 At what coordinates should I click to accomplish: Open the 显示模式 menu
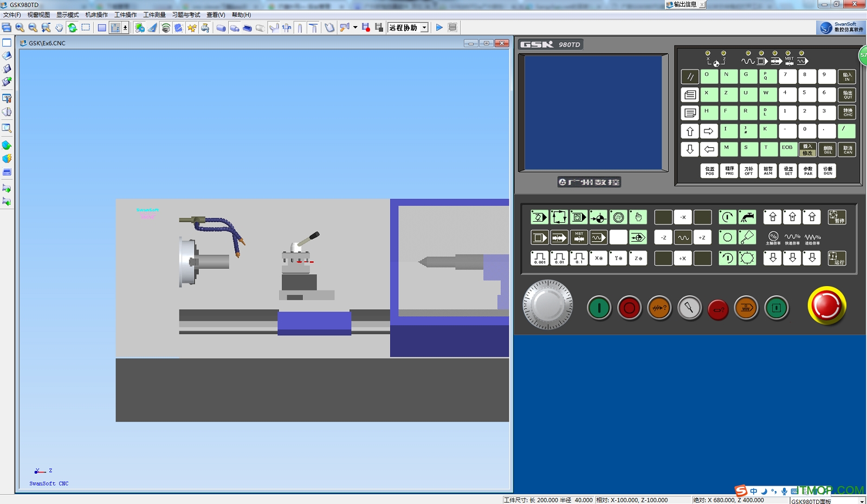(67, 15)
